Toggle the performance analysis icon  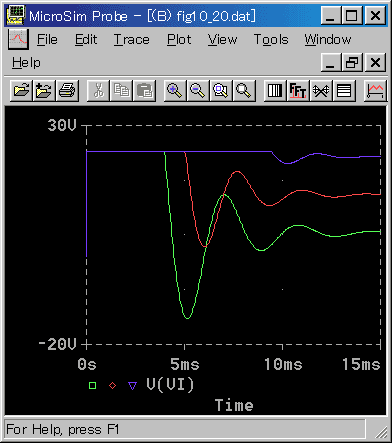(x=321, y=90)
